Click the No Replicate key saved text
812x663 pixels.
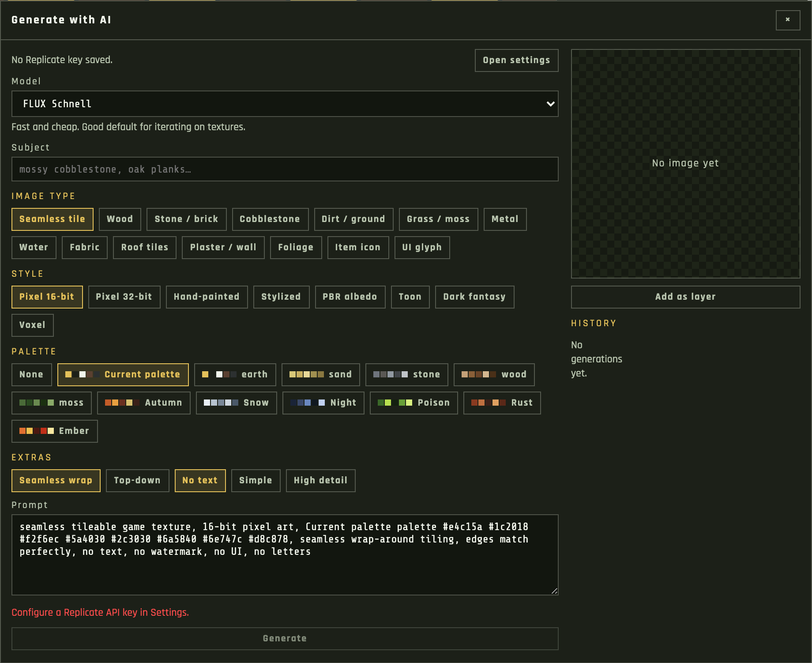coord(62,60)
